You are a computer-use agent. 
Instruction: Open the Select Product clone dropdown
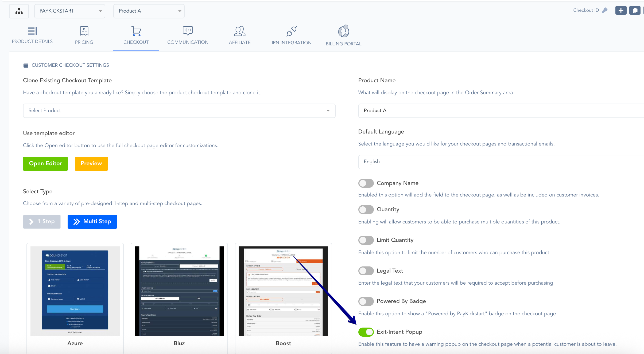[179, 111]
